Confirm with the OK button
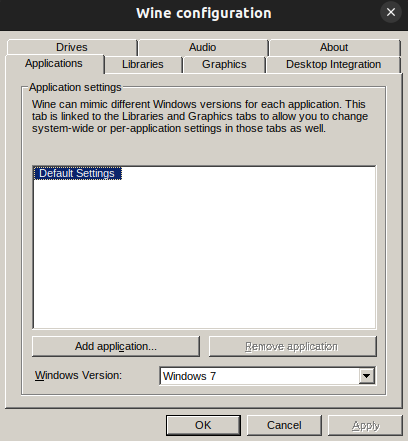408x441 pixels. click(203, 425)
